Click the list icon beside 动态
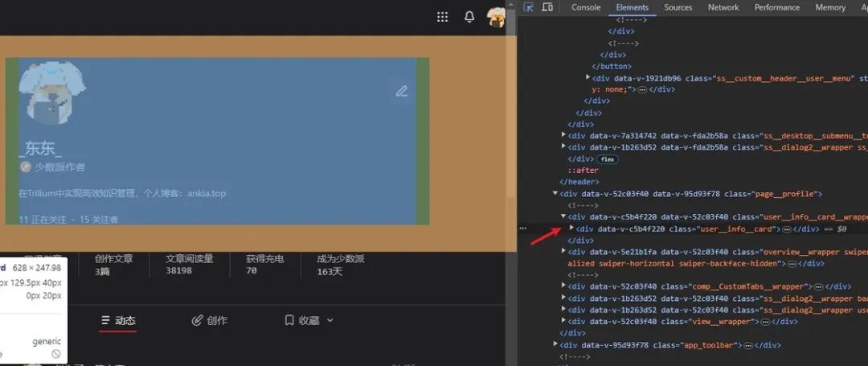The image size is (868, 366). (x=106, y=321)
